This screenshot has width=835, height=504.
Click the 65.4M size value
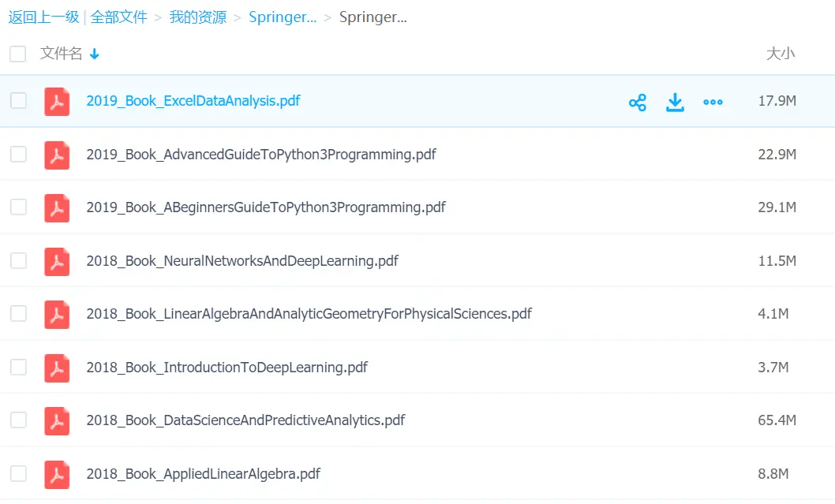click(777, 420)
